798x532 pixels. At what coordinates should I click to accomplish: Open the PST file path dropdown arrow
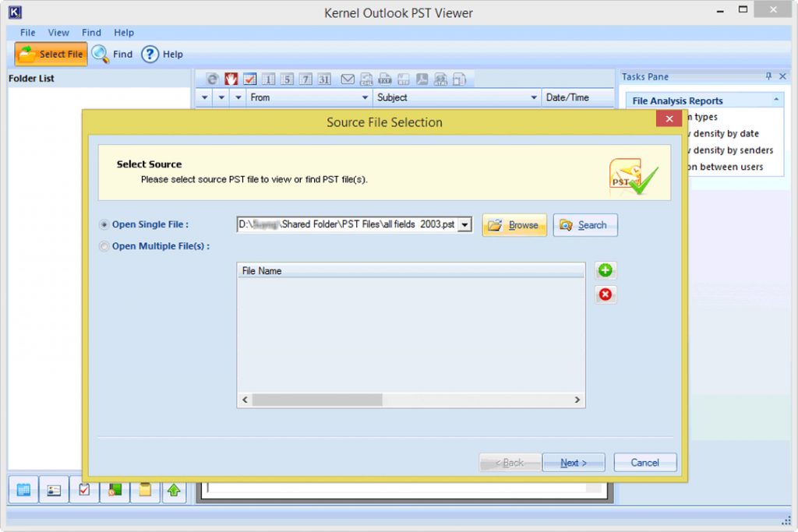pos(464,224)
